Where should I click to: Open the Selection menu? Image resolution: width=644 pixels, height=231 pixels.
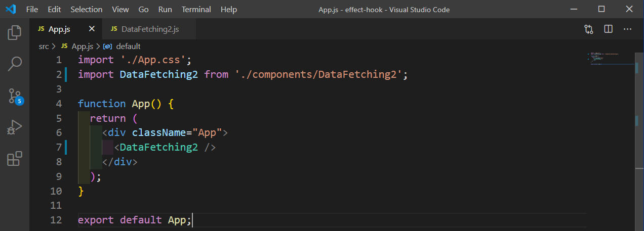(x=87, y=9)
